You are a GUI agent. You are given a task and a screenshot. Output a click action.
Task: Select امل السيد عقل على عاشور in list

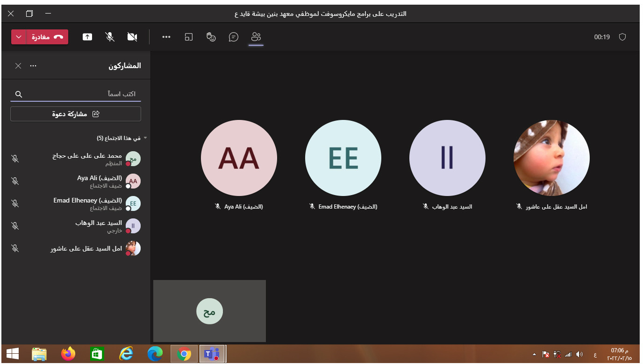(76, 249)
